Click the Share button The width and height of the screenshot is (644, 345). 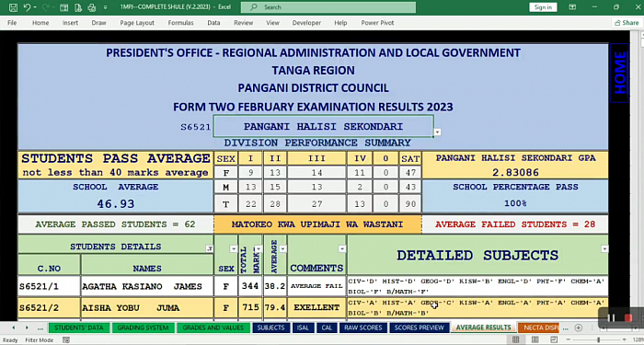[x=627, y=23]
